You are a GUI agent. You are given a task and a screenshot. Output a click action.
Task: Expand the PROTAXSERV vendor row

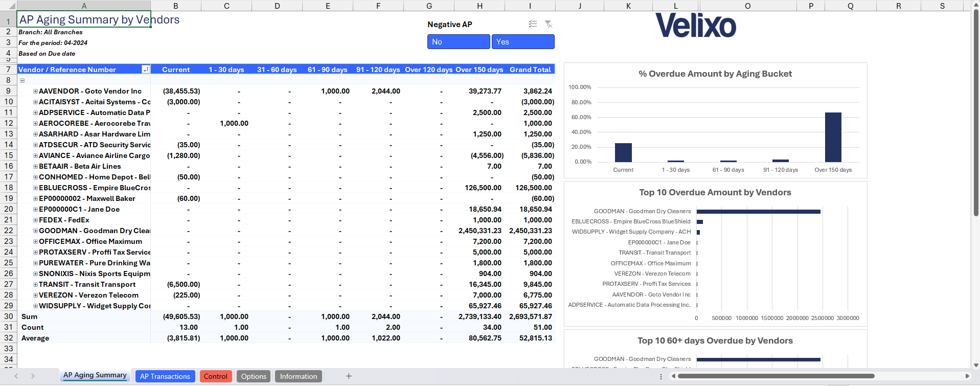pyautogui.click(x=35, y=252)
